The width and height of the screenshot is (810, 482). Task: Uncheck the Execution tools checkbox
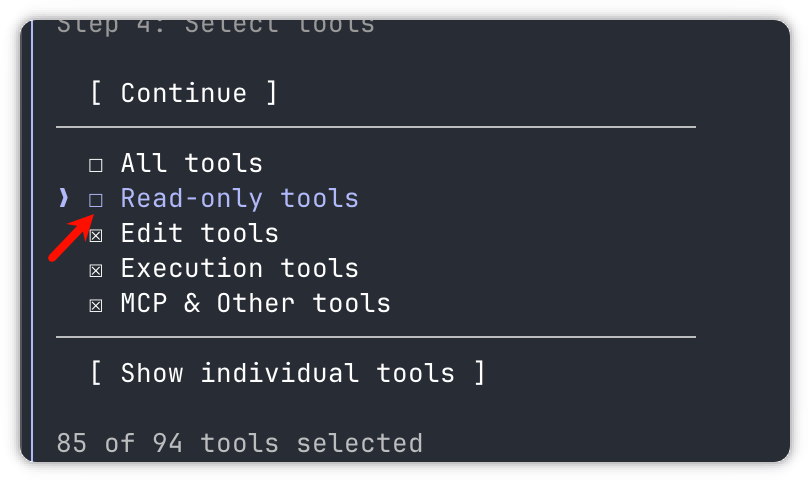tap(96, 270)
